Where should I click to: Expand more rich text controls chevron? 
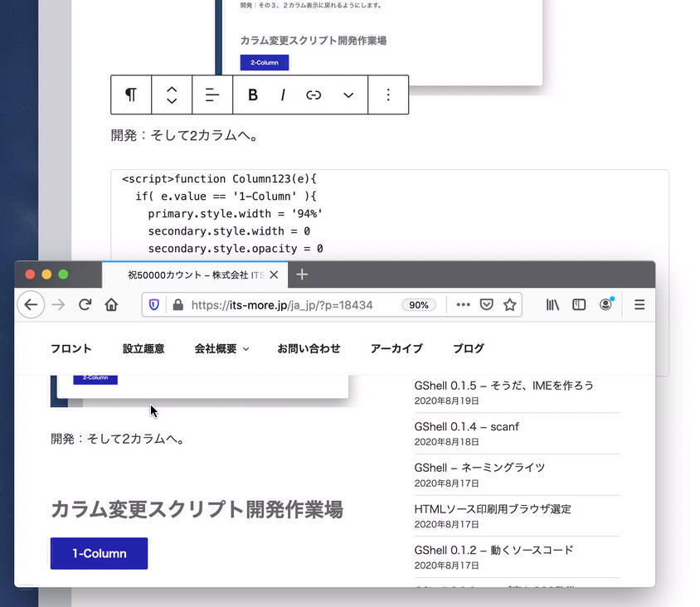(x=348, y=95)
